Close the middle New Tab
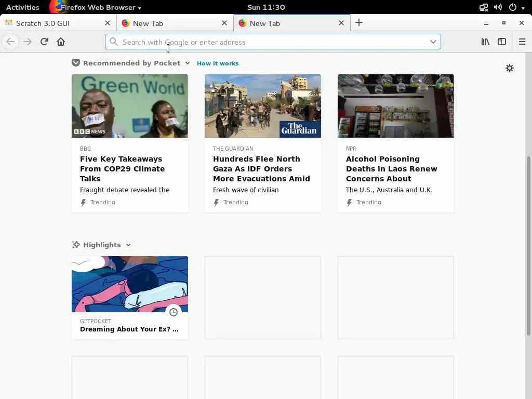The height and width of the screenshot is (399, 532). point(224,23)
